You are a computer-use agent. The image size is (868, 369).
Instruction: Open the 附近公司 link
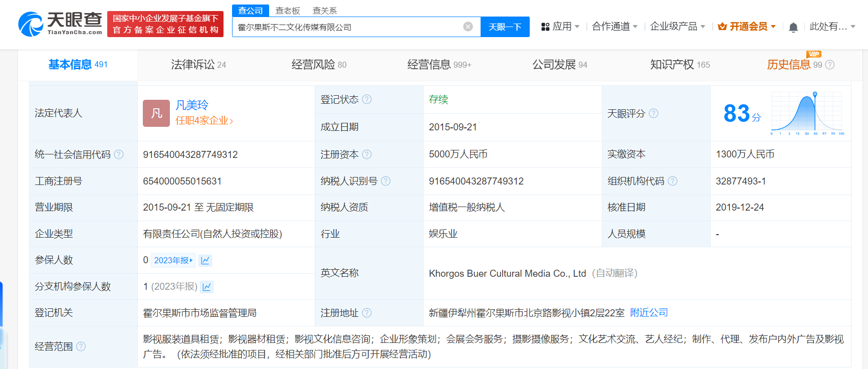(649, 313)
